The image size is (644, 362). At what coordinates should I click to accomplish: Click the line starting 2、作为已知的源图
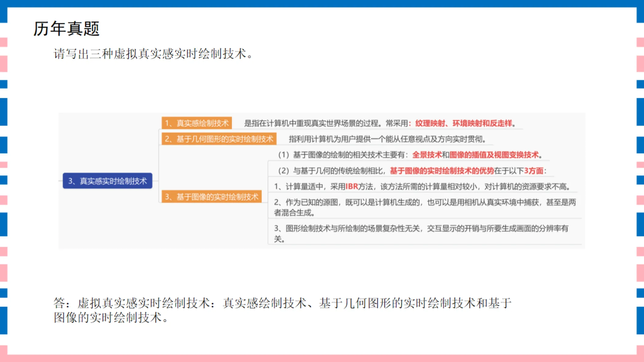pos(425,207)
